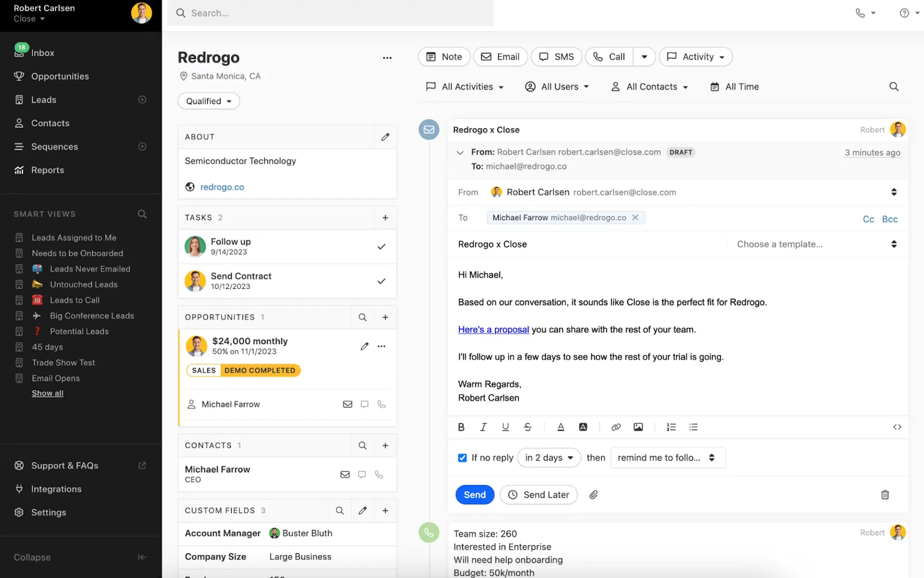This screenshot has width=924, height=578.
Task: Mark Send Contract task as complete
Action: pyautogui.click(x=381, y=281)
